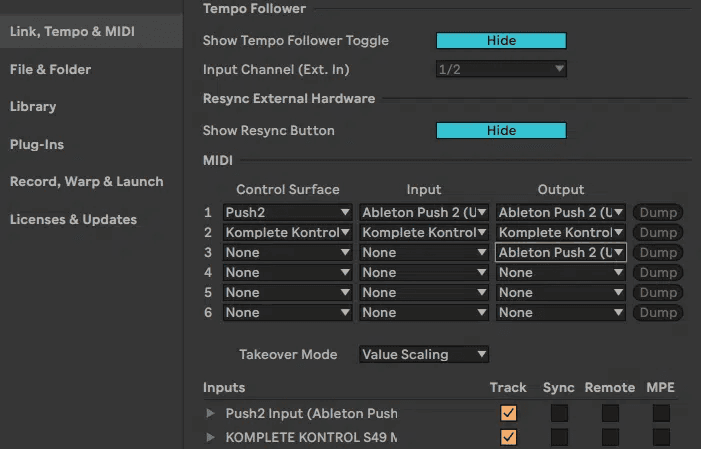Open row 2 Output Komplete Kontrol dropdown
This screenshot has height=449, width=701.
561,233
